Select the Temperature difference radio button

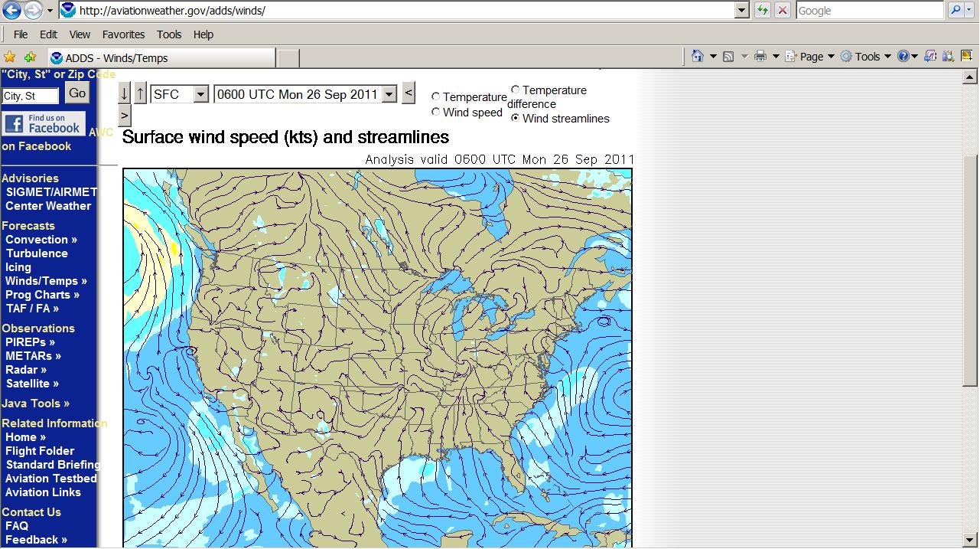click(x=516, y=90)
